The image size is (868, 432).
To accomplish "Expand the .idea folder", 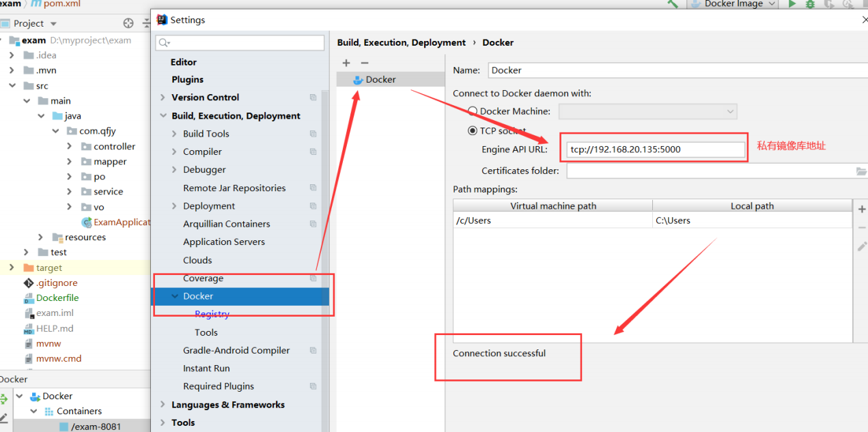I will pos(12,55).
